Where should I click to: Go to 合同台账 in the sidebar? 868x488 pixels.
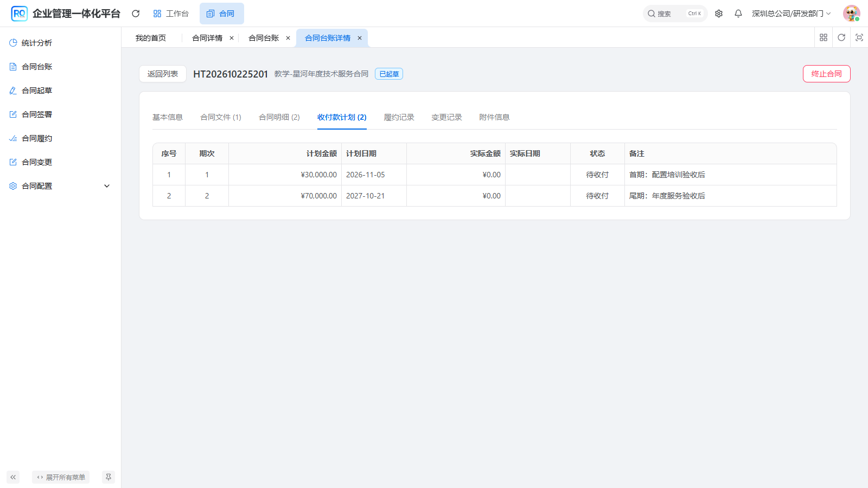(x=60, y=67)
